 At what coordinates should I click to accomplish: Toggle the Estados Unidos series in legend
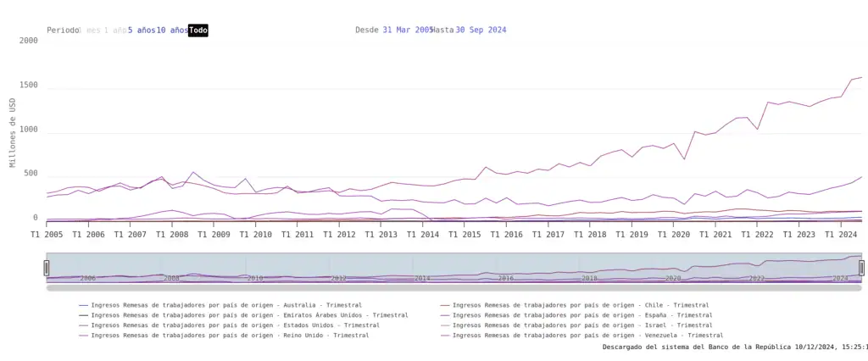coord(229,325)
